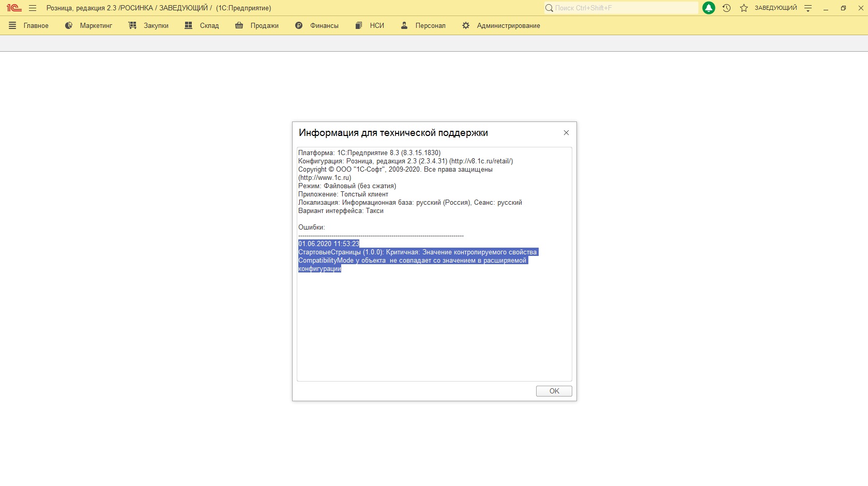The height and width of the screenshot is (486, 868).
Task: Open the hamburger main menu
Action: pyautogui.click(x=33, y=8)
